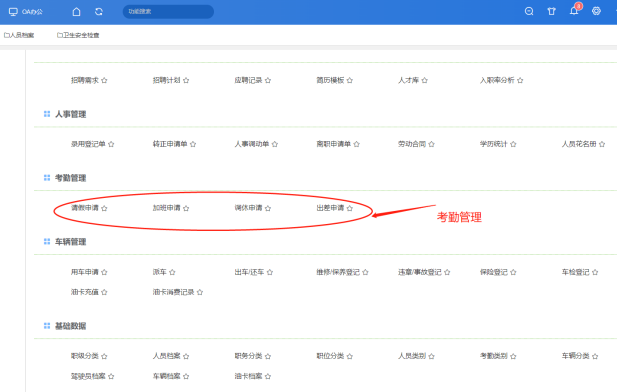
Task: Star the 简历模板 entry
Action: pos(350,80)
